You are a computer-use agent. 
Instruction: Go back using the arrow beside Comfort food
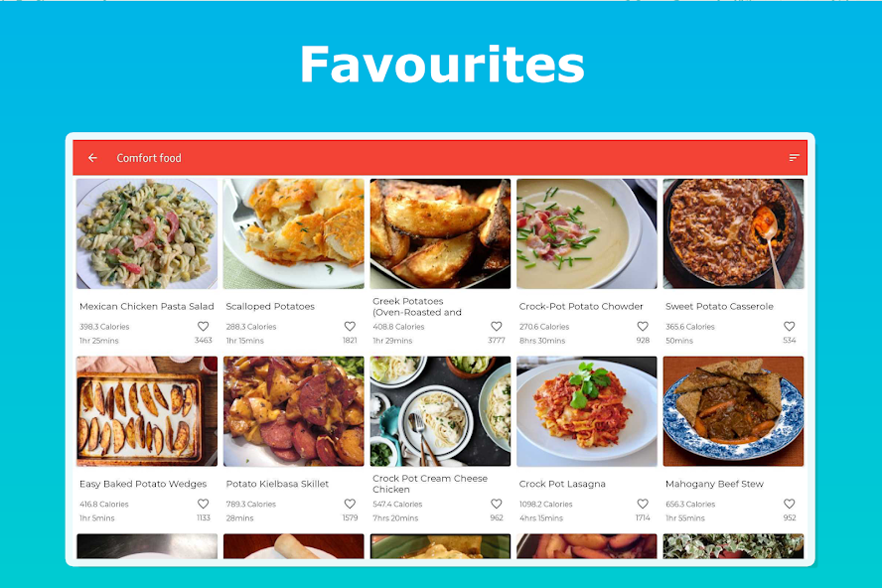point(92,158)
